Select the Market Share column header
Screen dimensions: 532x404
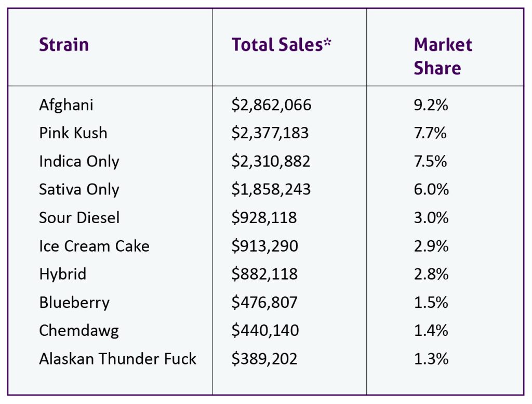click(x=443, y=56)
